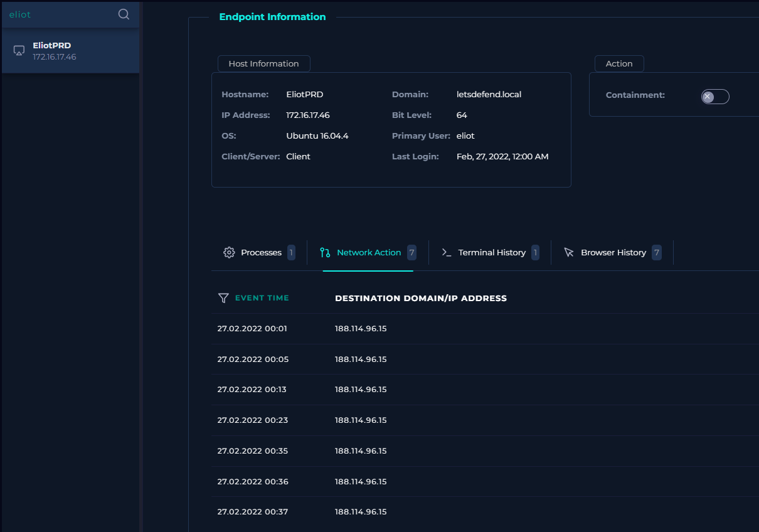This screenshot has height=532, width=759.
Task: Click the Bit Level value 64
Action: [x=462, y=115]
